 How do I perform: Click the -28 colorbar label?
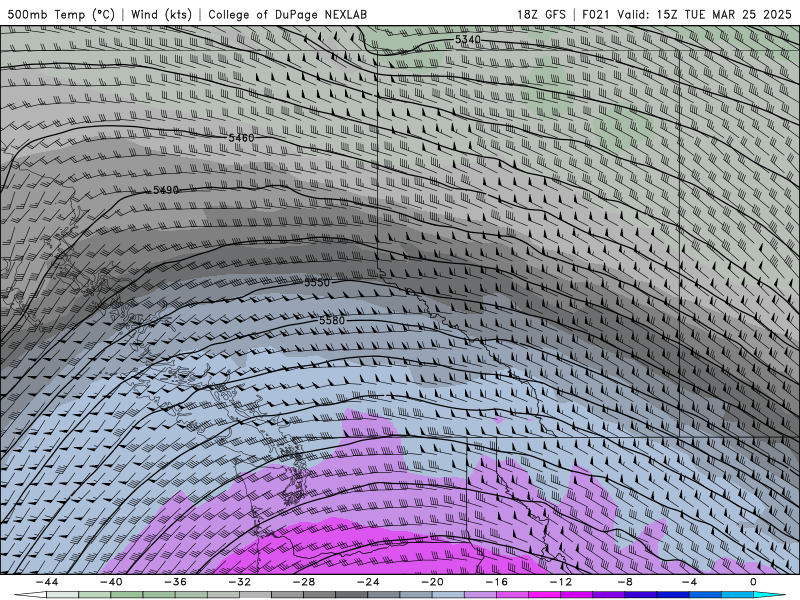[304, 582]
